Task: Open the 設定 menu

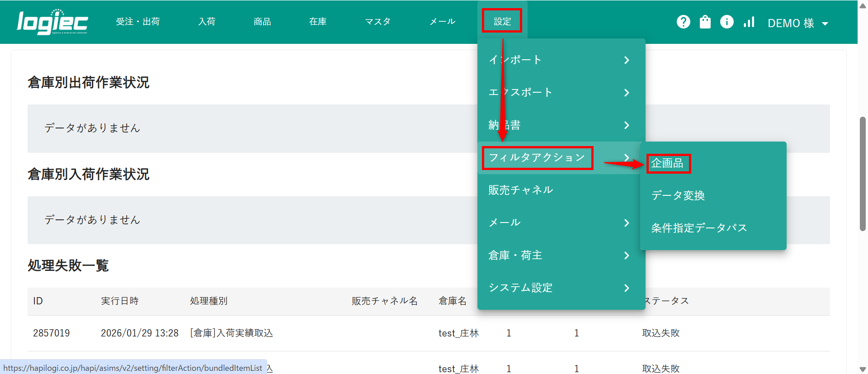Action: pyautogui.click(x=502, y=21)
